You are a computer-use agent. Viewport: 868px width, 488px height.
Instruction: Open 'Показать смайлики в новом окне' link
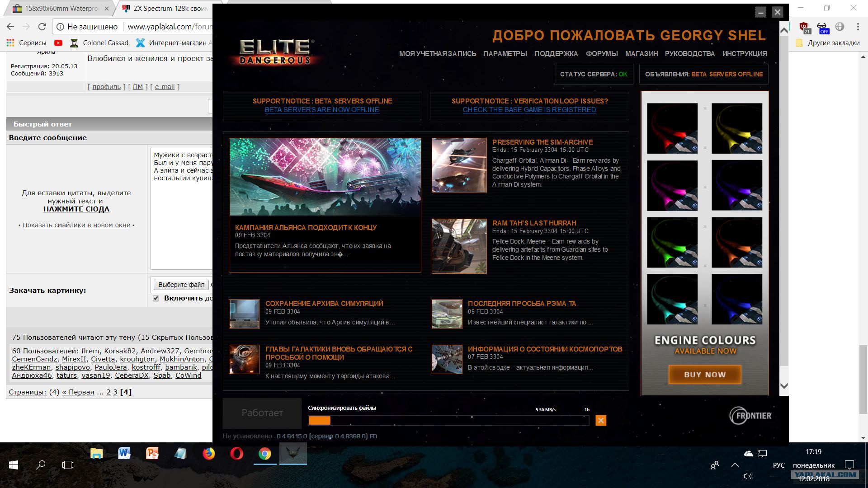76,225
